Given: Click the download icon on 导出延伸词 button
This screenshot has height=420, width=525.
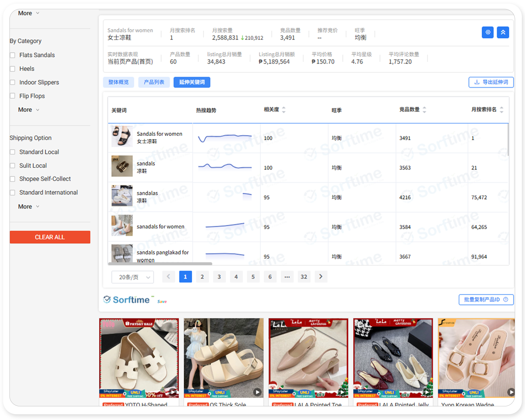Looking at the screenshot, I should click(x=477, y=82).
